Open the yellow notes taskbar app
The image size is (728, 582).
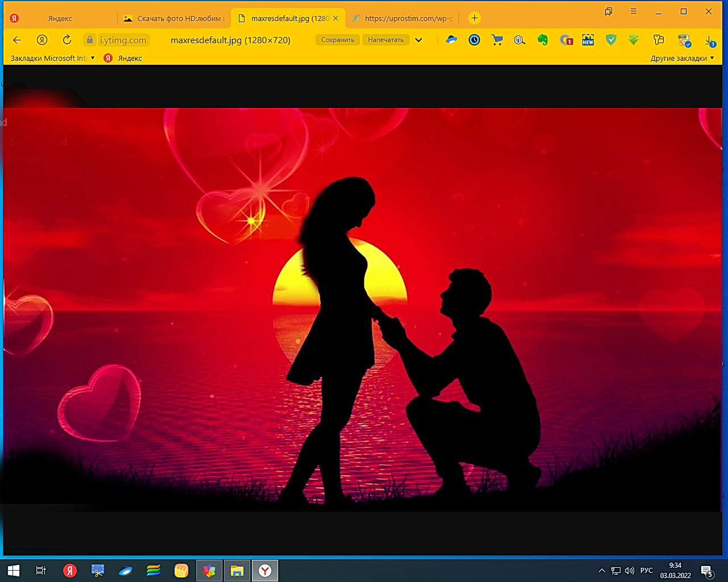[181, 571]
